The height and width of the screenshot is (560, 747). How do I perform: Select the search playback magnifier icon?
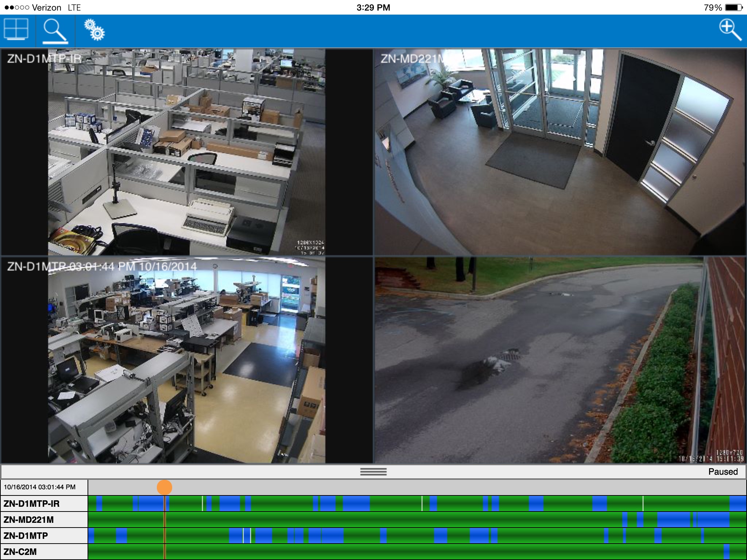pyautogui.click(x=55, y=31)
